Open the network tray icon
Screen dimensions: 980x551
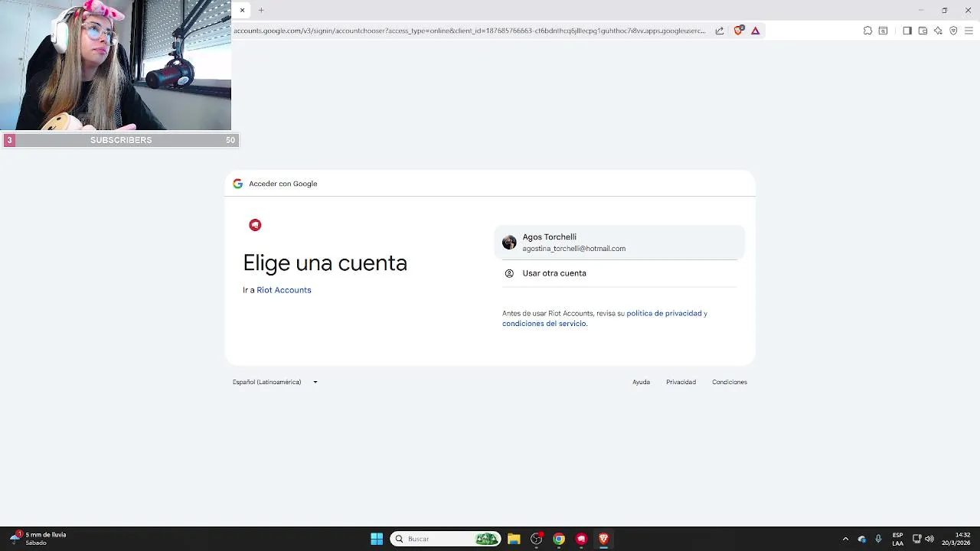(x=916, y=539)
